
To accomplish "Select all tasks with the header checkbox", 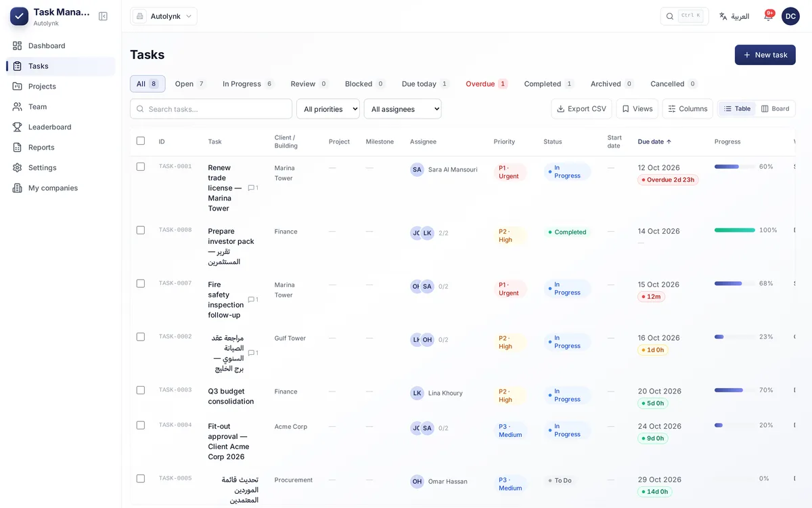I will [141, 141].
